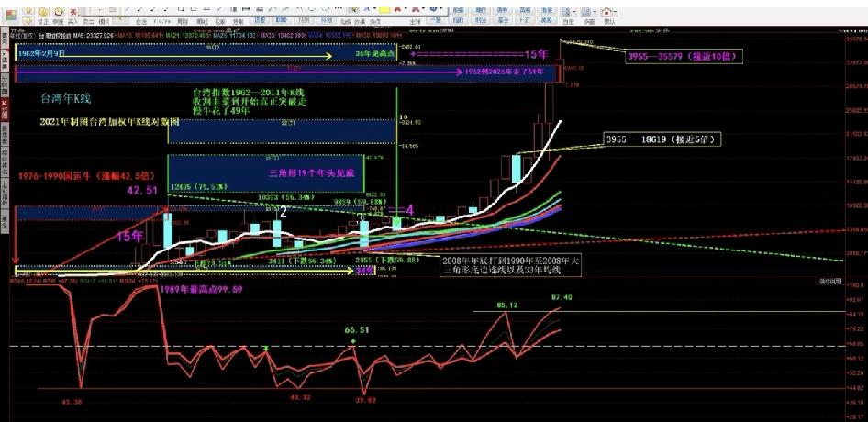Image resolution: width=868 pixels, height=422 pixels.
Task: Click the 3955—35579（接近10倍）annotation box
Action: [684, 57]
